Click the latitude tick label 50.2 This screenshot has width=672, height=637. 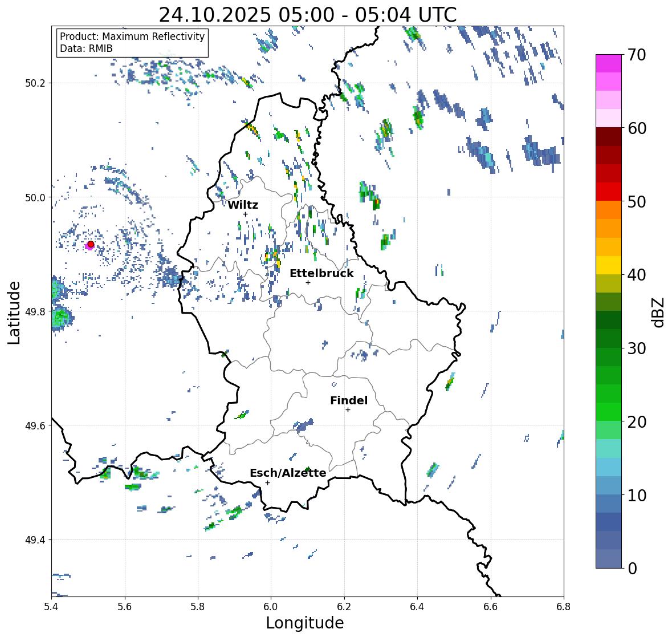(36, 83)
